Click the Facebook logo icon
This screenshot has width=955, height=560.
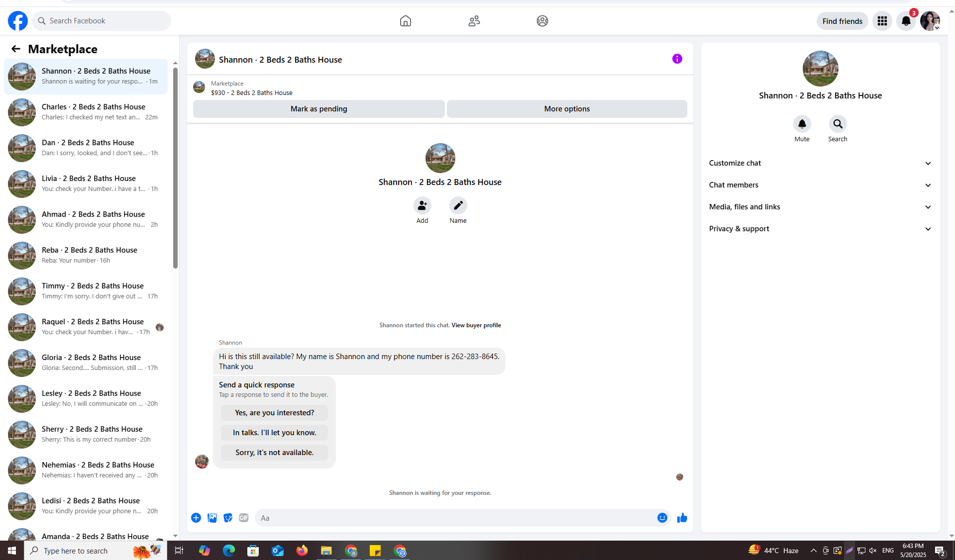tap(18, 21)
